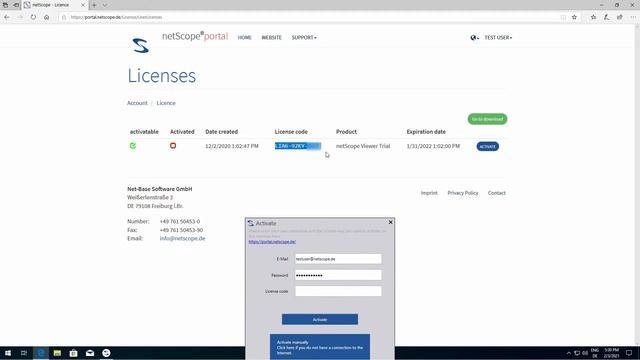The height and width of the screenshot is (360, 640).
Task: Show hidden system tray icons
Action: 569,353
